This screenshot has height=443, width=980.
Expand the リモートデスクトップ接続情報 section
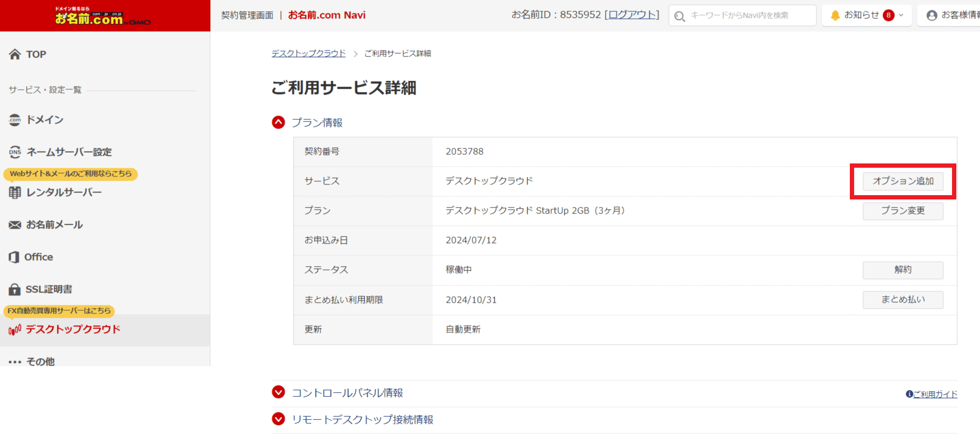click(x=278, y=419)
